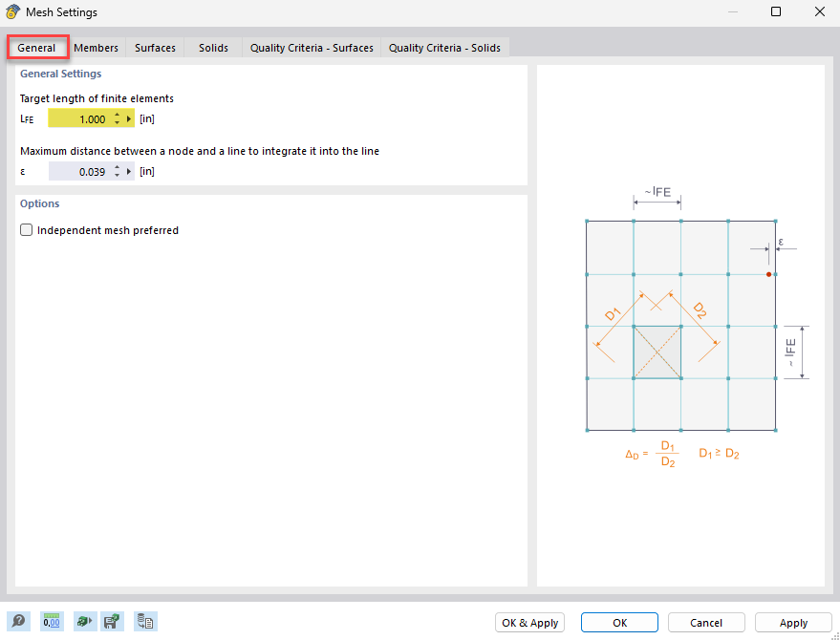The width and height of the screenshot is (840, 640).
Task: Save current mesh settings as default
Action: point(112,621)
